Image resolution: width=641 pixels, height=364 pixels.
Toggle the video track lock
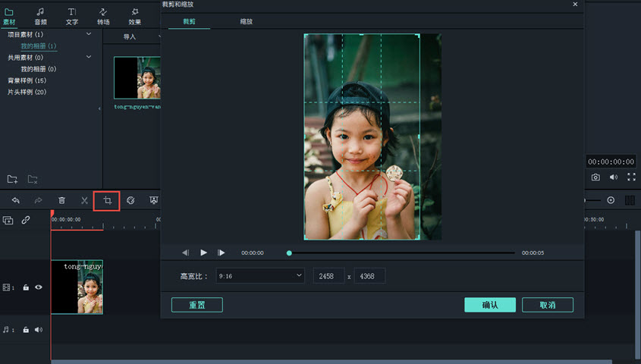(x=26, y=287)
